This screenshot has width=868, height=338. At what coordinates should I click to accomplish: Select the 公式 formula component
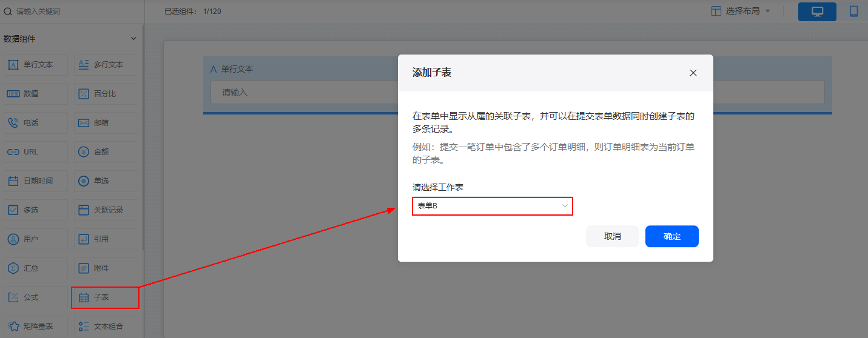click(x=36, y=297)
